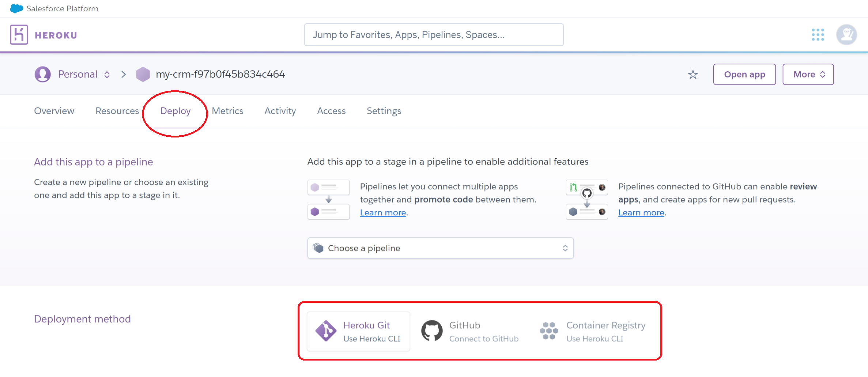Expand the Personal account switcher
The height and width of the screenshot is (377, 868).
(x=84, y=74)
